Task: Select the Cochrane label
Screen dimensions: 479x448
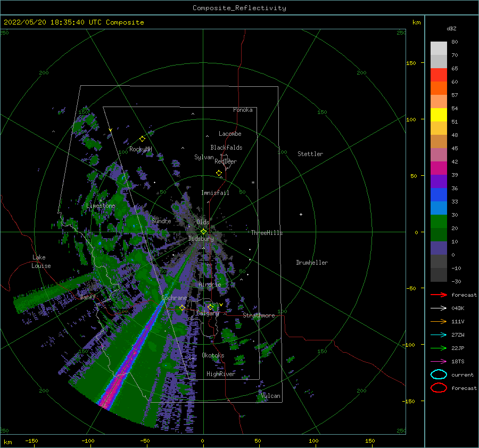Action: (174, 298)
